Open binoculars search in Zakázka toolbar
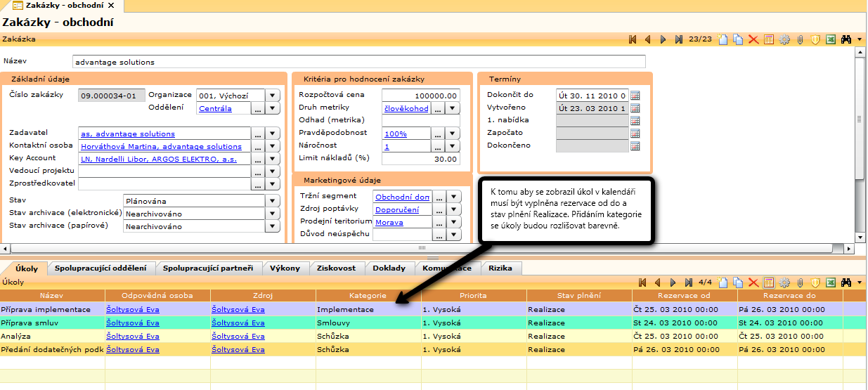Image resolution: width=868 pixels, height=390 pixels. click(x=846, y=39)
